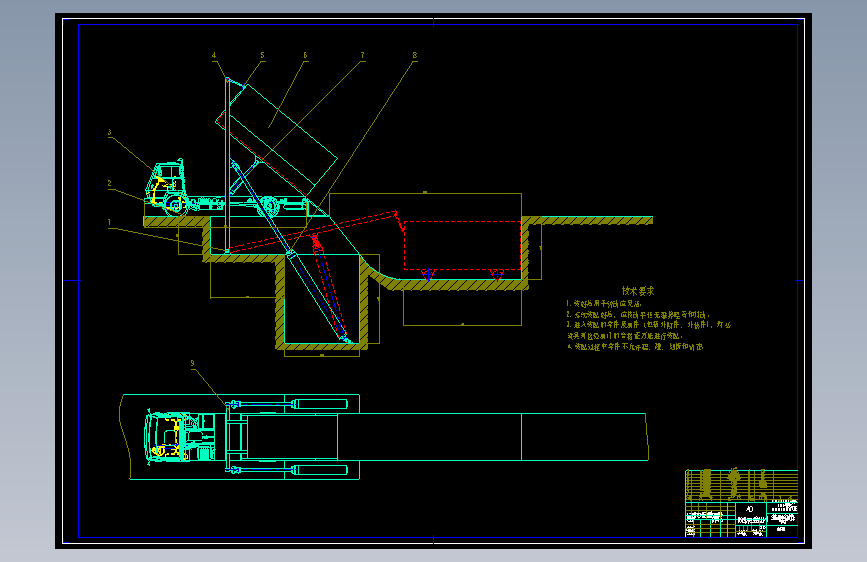Click callout number 2 left of truck
This screenshot has height=562, width=867.
click(109, 184)
